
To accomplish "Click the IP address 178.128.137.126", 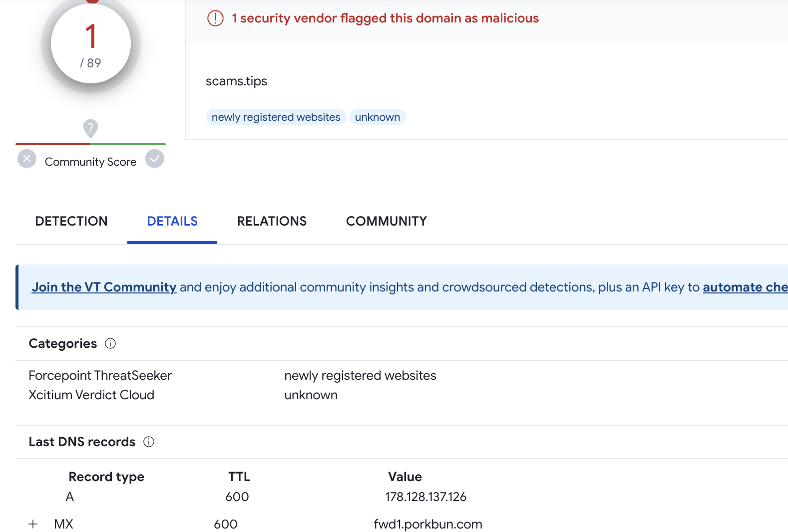I will pyautogui.click(x=426, y=497).
